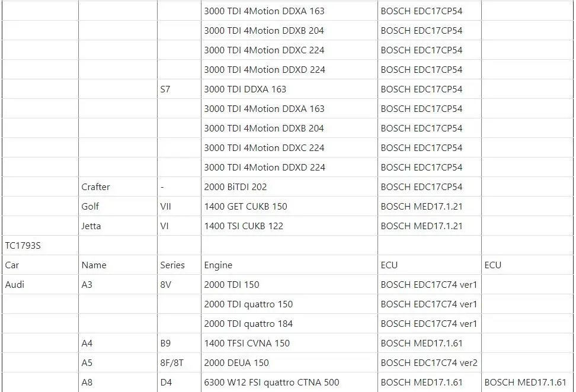Viewport: 576px width, 392px height.
Task: Click the Series column header
Action: pos(179,265)
